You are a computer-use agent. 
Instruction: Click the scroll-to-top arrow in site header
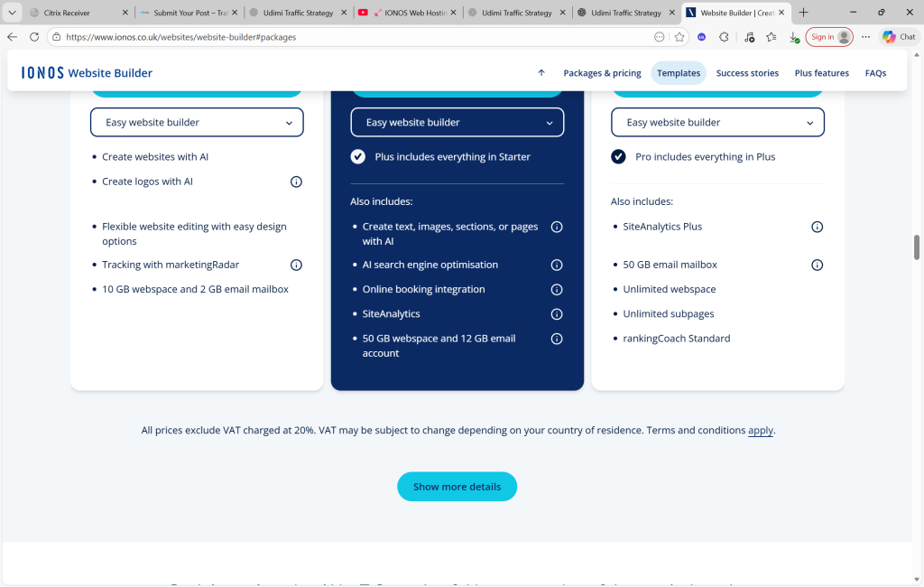point(541,73)
